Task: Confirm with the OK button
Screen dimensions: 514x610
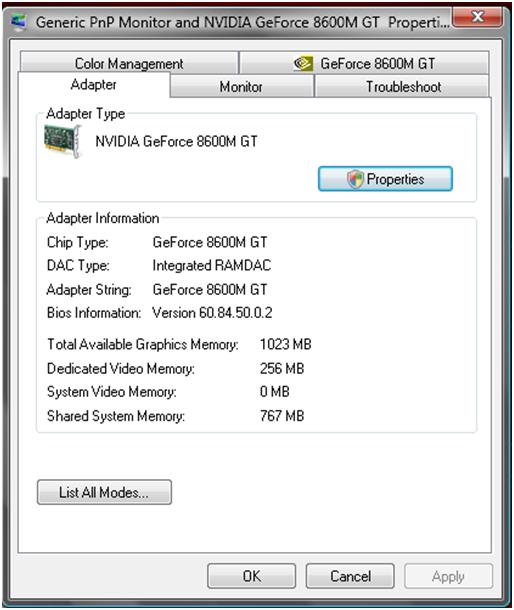Action: click(x=252, y=576)
